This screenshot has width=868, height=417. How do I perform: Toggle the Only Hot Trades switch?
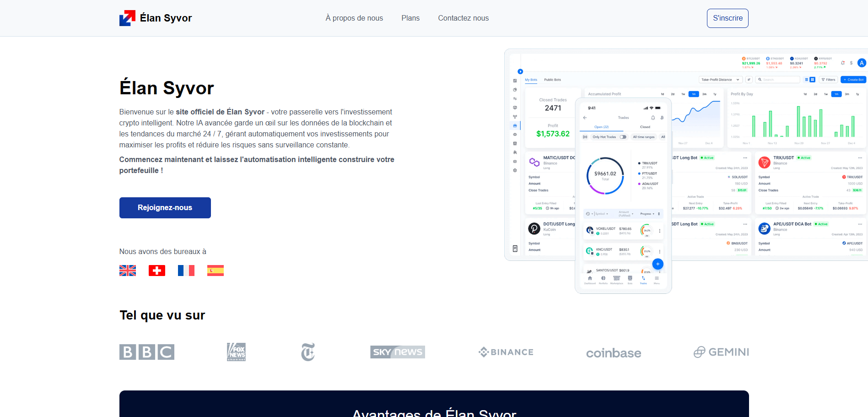[x=623, y=137]
